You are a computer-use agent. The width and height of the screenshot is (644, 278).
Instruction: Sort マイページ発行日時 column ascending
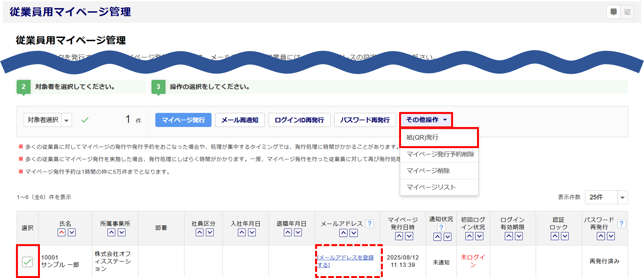pos(399,236)
